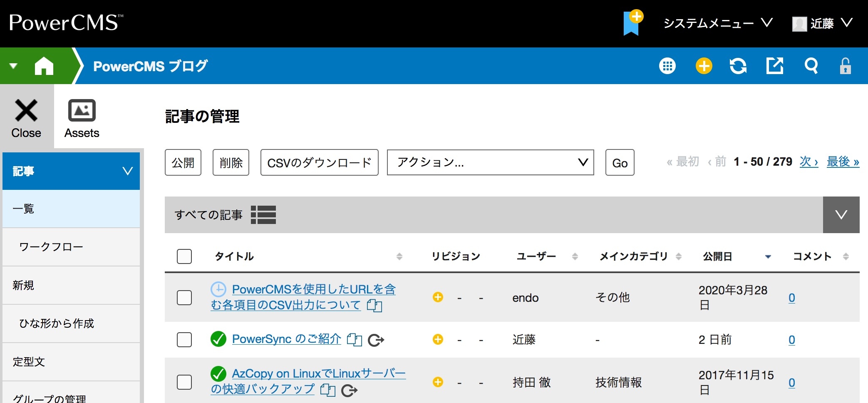Sort by 公開日 column arrow
Screen dimensions: 868x403
768,257
